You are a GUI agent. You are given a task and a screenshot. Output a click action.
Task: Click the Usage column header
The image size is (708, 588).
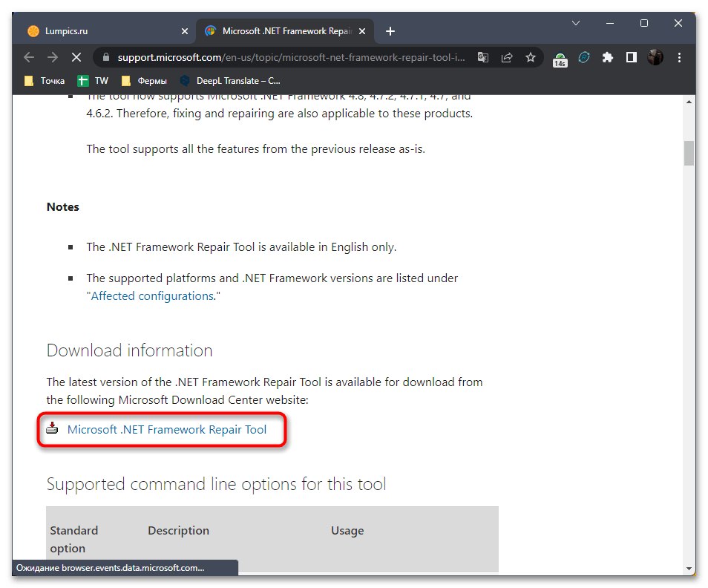click(x=347, y=531)
